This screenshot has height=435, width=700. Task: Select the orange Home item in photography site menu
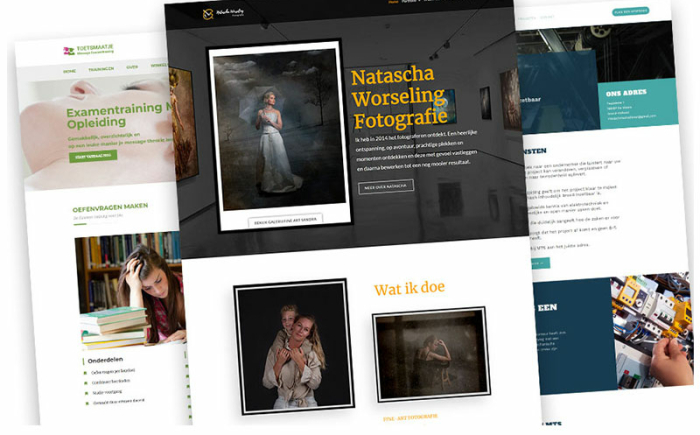(x=393, y=2)
